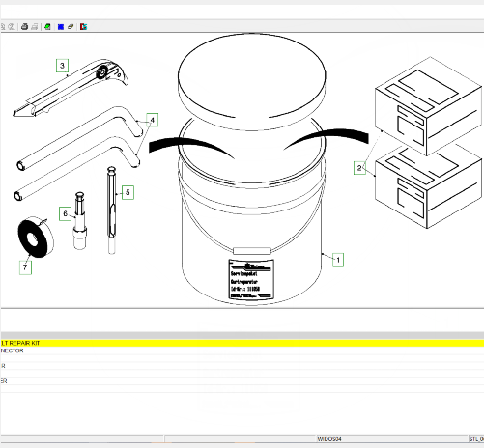The width and height of the screenshot is (484, 448).
Task: Select part number label 7 under tape roll
Action: [x=25, y=267]
